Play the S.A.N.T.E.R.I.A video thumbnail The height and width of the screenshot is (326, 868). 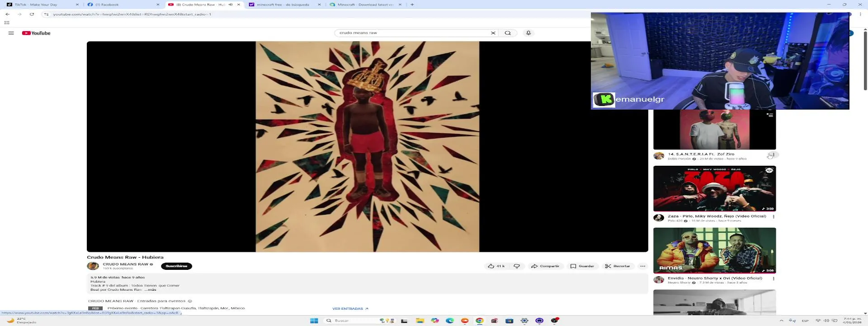tap(714, 129)
